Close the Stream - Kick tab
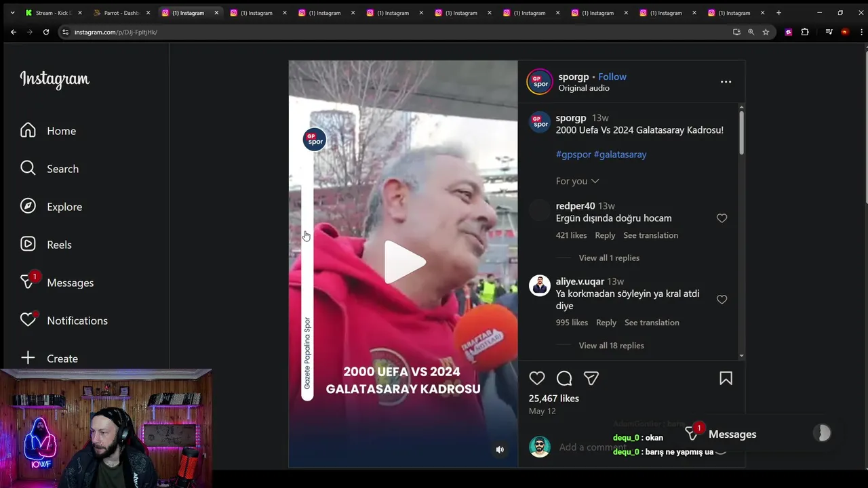 (x=80, y=13)
